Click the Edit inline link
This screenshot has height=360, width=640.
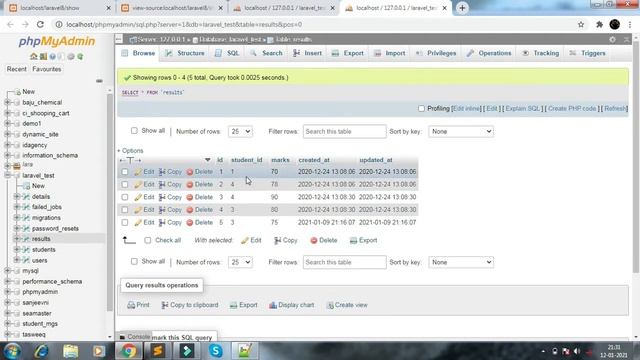(467, 109)
